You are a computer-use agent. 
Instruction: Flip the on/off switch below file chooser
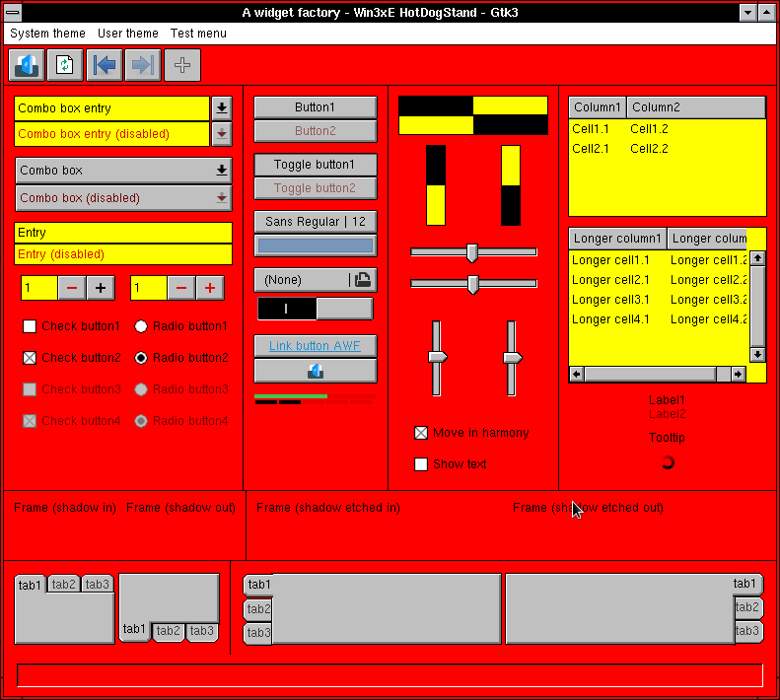316,309
